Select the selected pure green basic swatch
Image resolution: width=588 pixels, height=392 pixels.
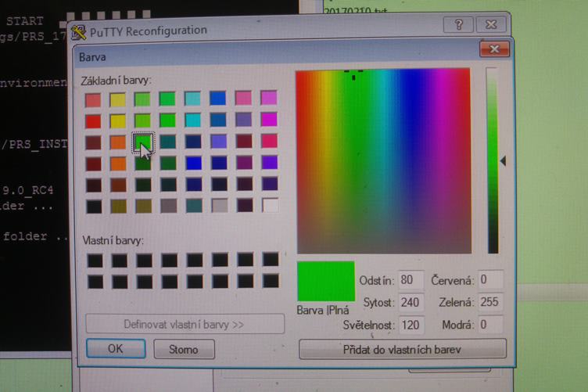(143, 142)
